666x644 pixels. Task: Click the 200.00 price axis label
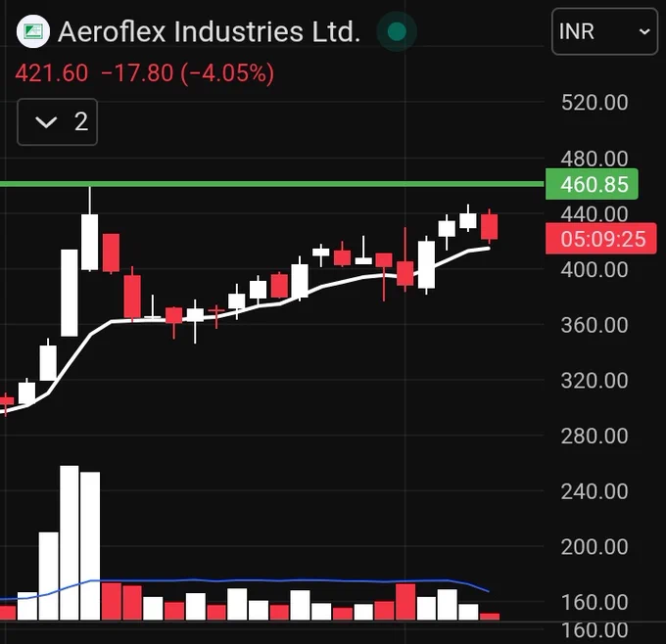click(x=595, y=547)
